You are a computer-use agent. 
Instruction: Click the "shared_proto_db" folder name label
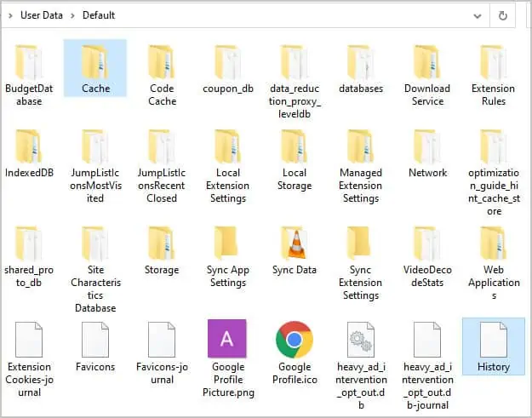pyautogui.click(x=29, y=277)
